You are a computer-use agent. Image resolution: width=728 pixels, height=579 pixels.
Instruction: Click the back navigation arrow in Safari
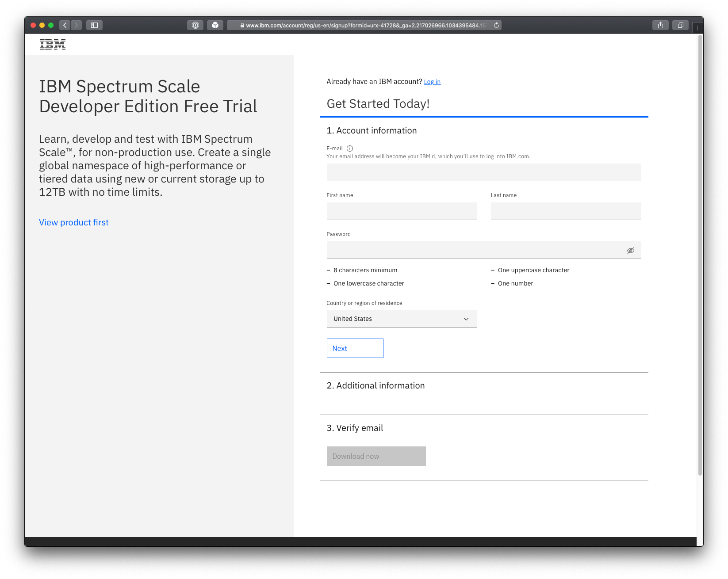(x=65, y=25)
